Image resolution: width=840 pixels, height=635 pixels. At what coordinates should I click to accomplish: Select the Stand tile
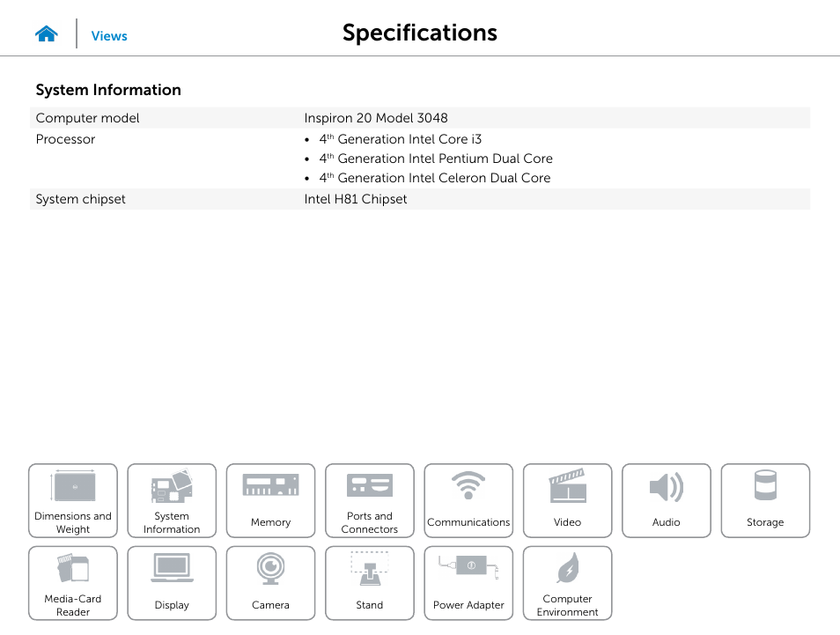[x=370, y=583]
